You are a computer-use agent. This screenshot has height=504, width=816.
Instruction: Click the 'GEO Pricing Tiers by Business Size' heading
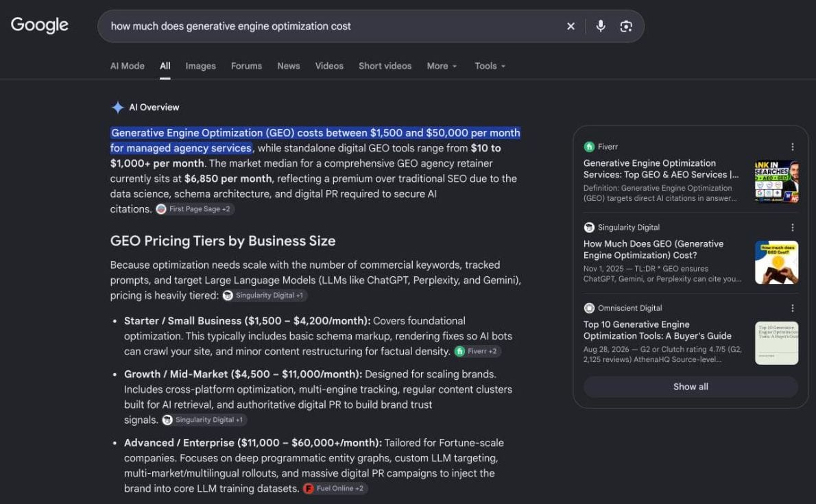pyautogui.click(x=223, y=241)
